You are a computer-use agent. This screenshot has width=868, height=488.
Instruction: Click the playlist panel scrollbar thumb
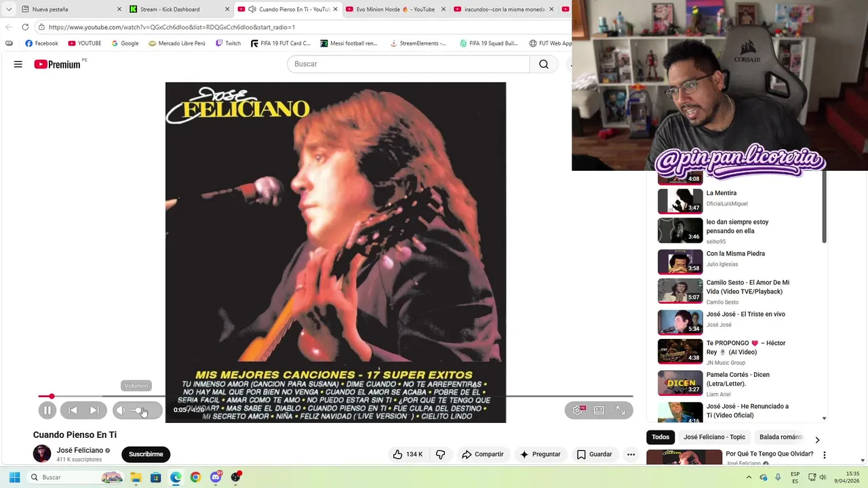click(825, 207)
